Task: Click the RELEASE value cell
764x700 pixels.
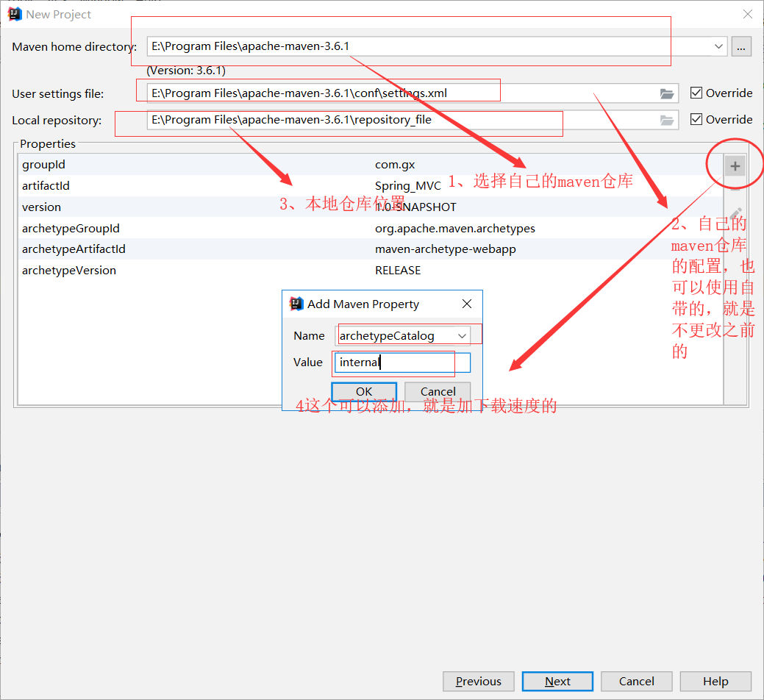Action: pos(398,271)
